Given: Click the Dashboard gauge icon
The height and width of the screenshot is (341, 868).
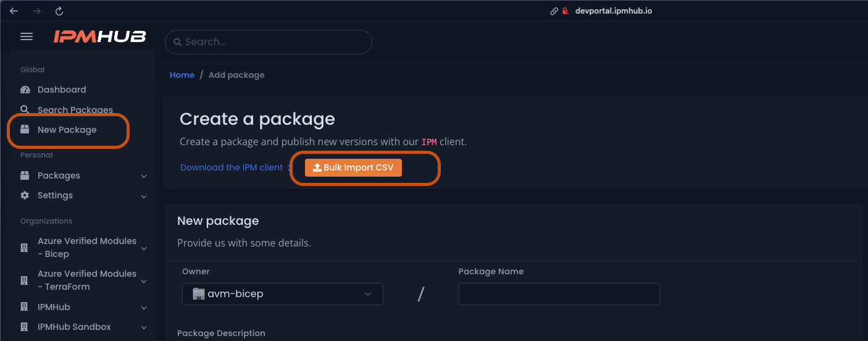Looking at the screenshot, I should click(25, 90).
